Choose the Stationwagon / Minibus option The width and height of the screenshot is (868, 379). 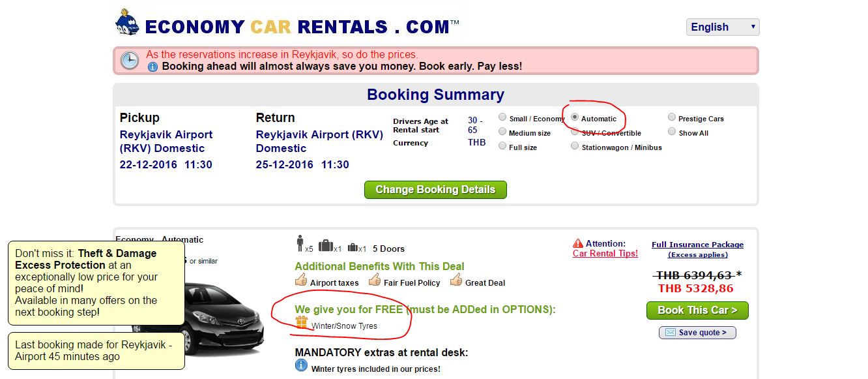tap(575, 146)
